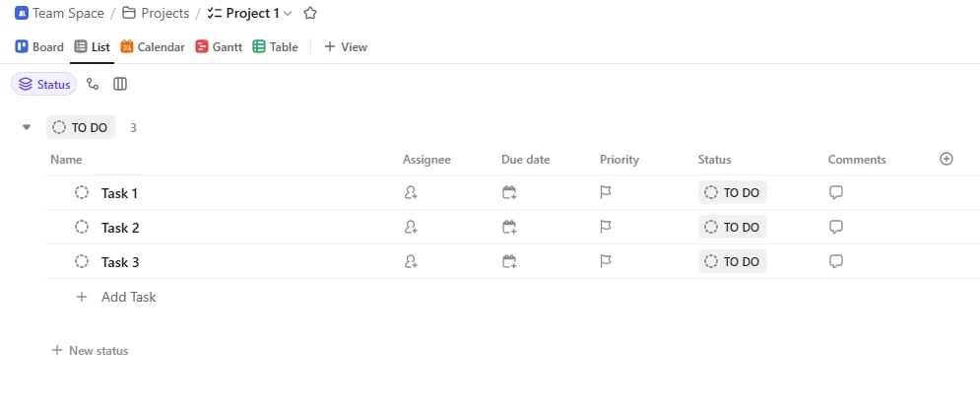Click the Team Space icon in breadcrumb
Image resolution: width=980 pixels, height=413 pixels.
point(22,13)
